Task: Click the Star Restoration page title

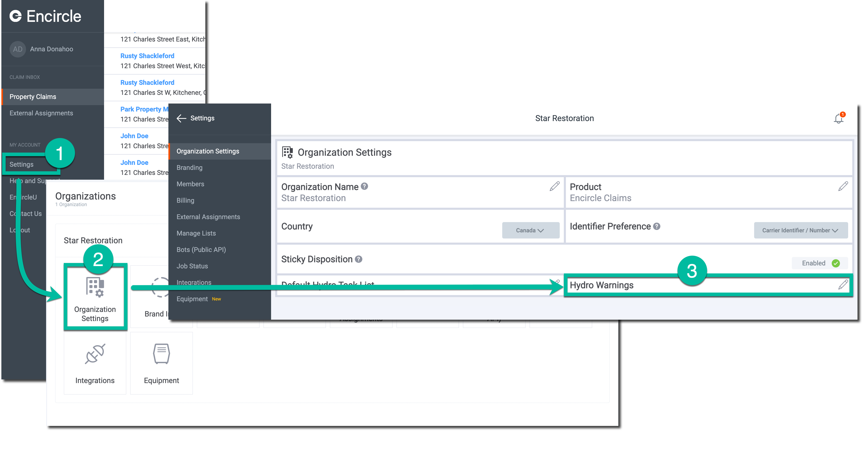Action: [564, 118]
